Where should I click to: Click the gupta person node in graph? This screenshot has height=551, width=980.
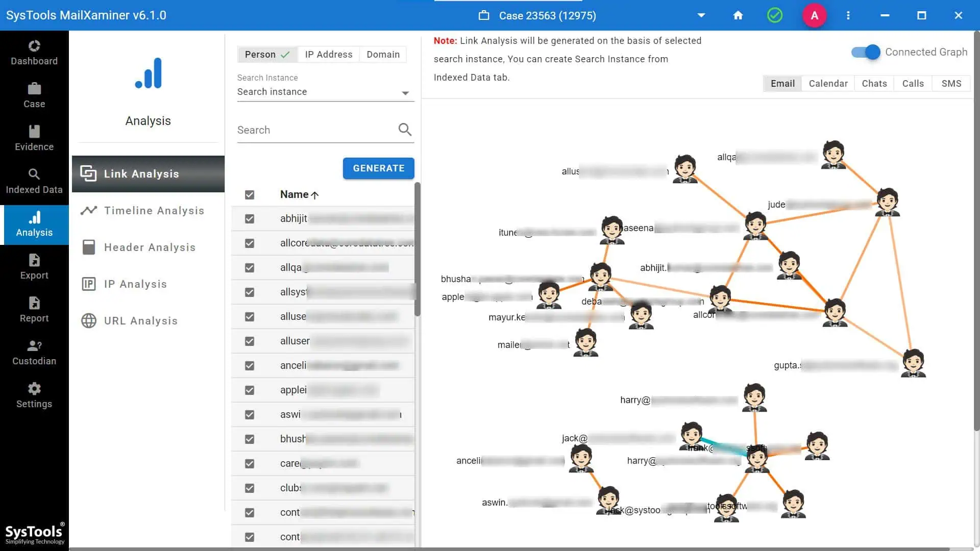[x=913, y=363]
